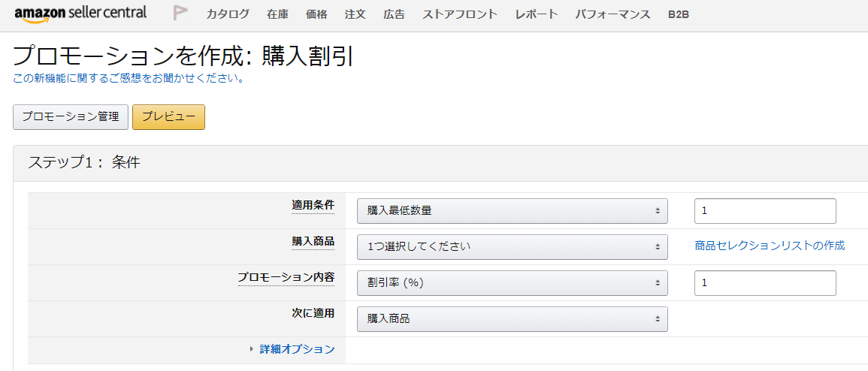Click the flag icon in header
This screenshot has width=868, height=371.
pyautogui.click(x=180, y=14)
